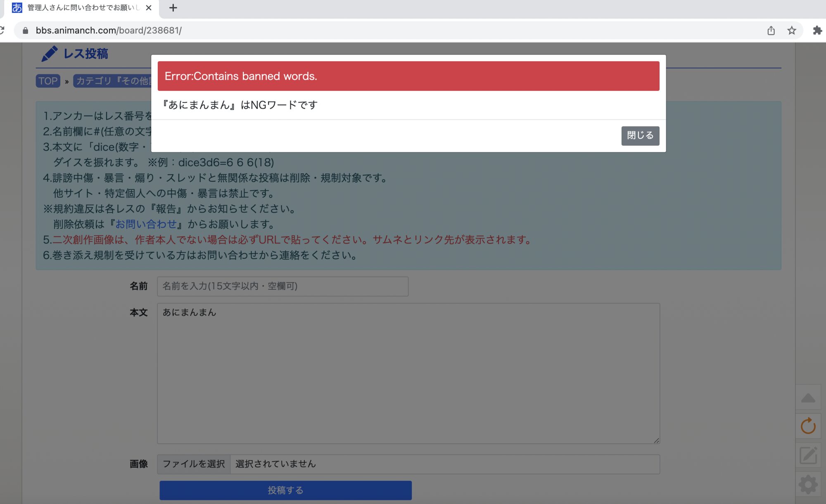Image resolution: width=826 pixels, height=504 pixels.
Task: Click inside the 本文 text area
Action: click(x=408, y=373)
